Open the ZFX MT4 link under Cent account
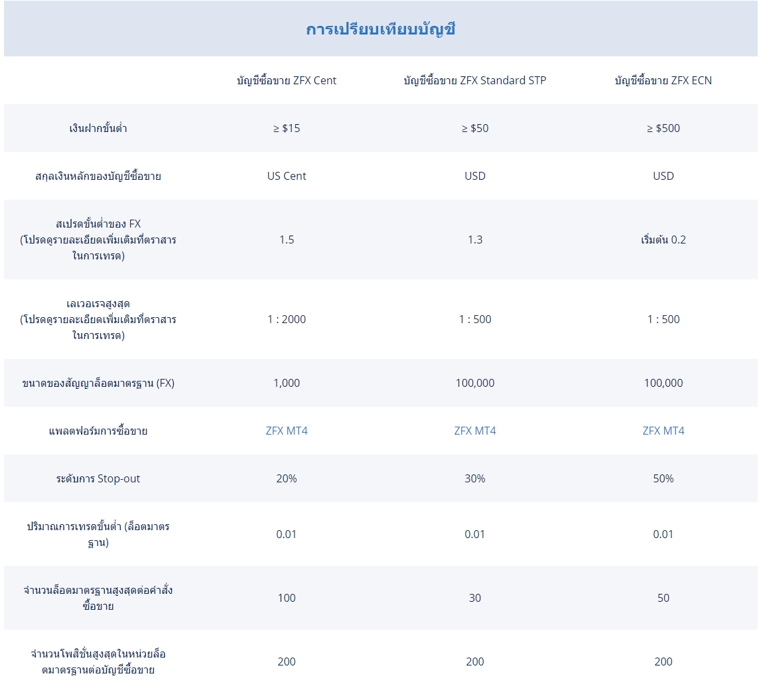The height and width of the screenshot is (700, 759). point(287,431)
